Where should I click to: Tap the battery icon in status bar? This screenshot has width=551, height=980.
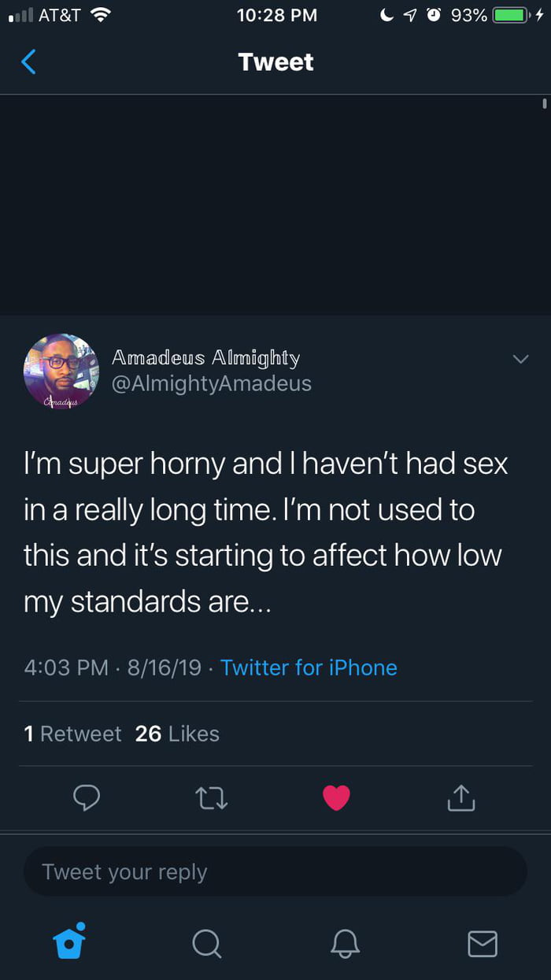click(512, 15)
